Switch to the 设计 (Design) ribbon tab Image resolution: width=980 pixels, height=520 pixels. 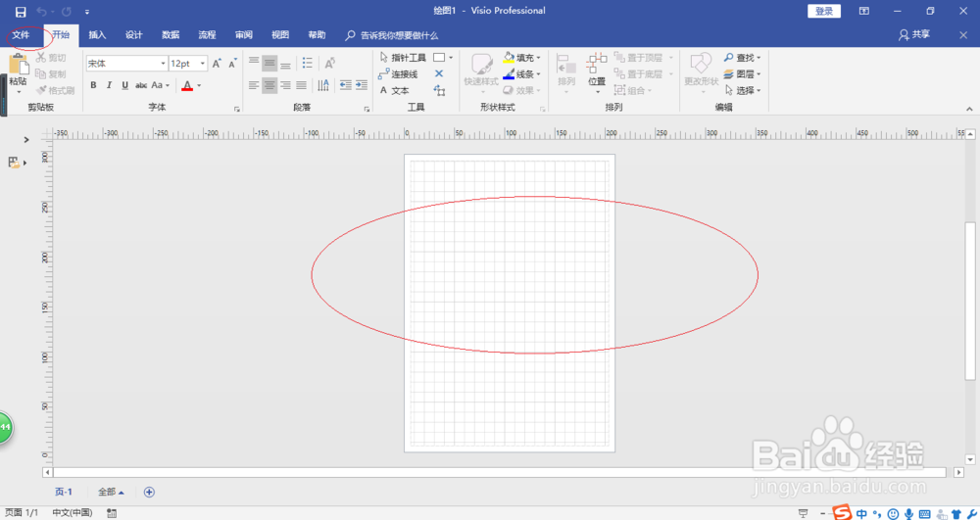[133, 35]
